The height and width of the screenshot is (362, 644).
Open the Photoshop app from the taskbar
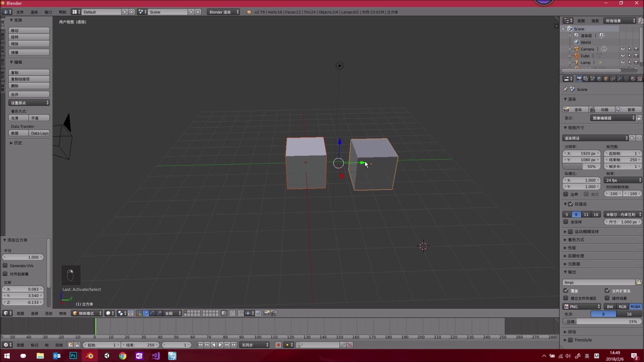(73, 356)
